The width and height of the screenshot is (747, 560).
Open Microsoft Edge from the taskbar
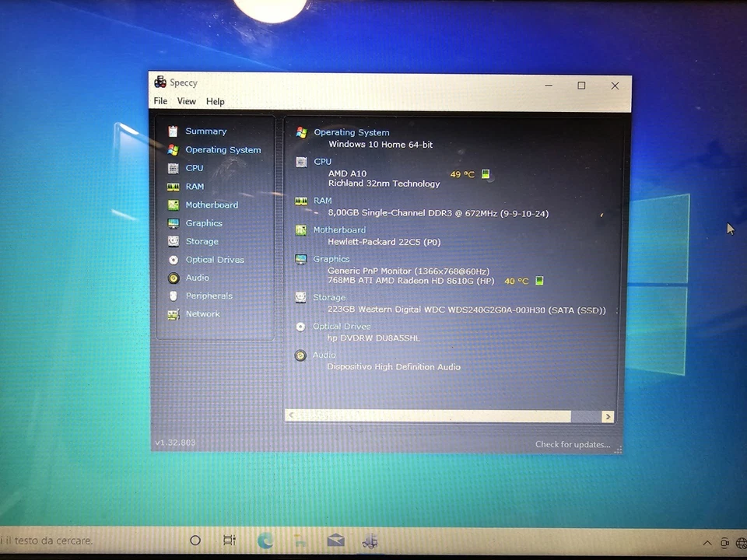(265, 541)
